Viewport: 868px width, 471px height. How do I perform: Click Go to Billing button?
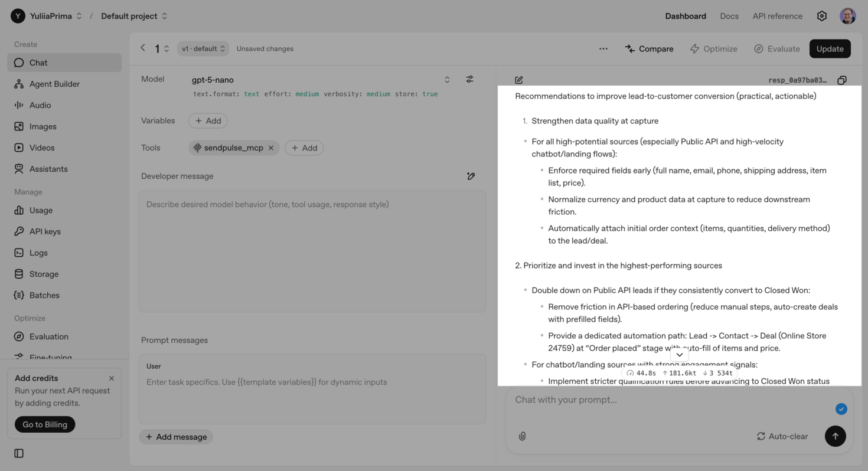point(45,424)
